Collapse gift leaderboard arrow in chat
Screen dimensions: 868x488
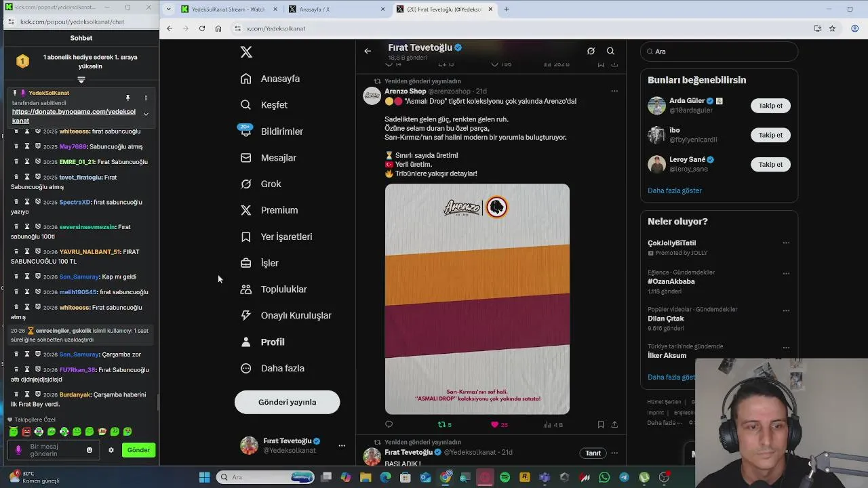click(81, 80)
